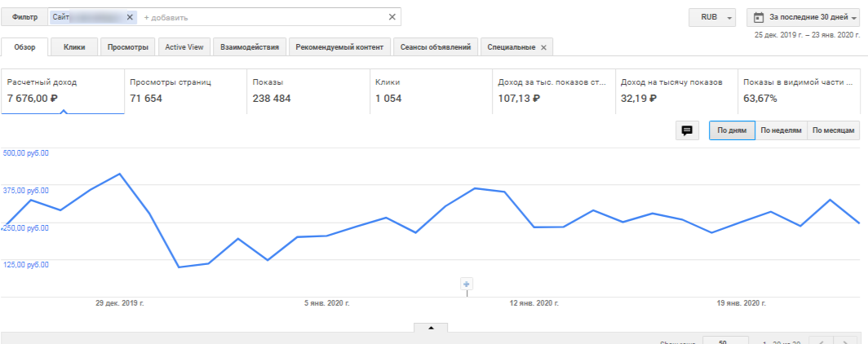Select the Рекомендуемый контент tab
Screen dimensions: 868x344
pyautogui.click(x=339, y=47)
